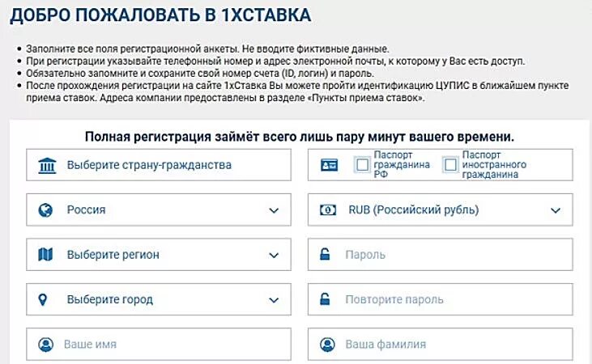Screen dimensions: 592x364
Task: Click the banknote currency icon
Action: click(328, 210)
